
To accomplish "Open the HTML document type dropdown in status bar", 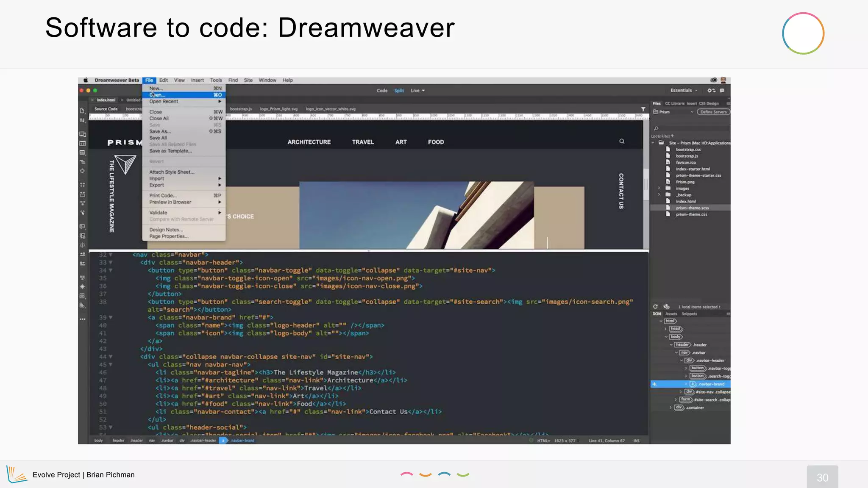I will [543, 441].
